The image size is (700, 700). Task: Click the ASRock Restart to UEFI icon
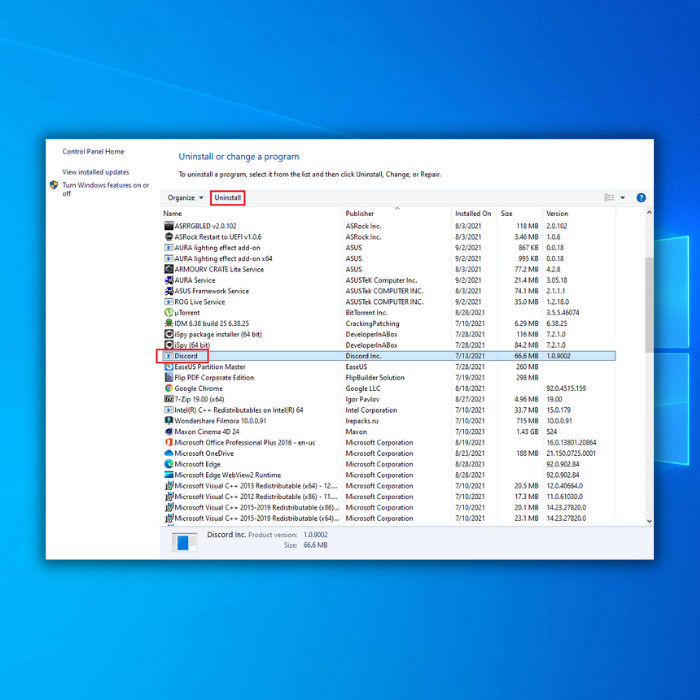(168, 237)
